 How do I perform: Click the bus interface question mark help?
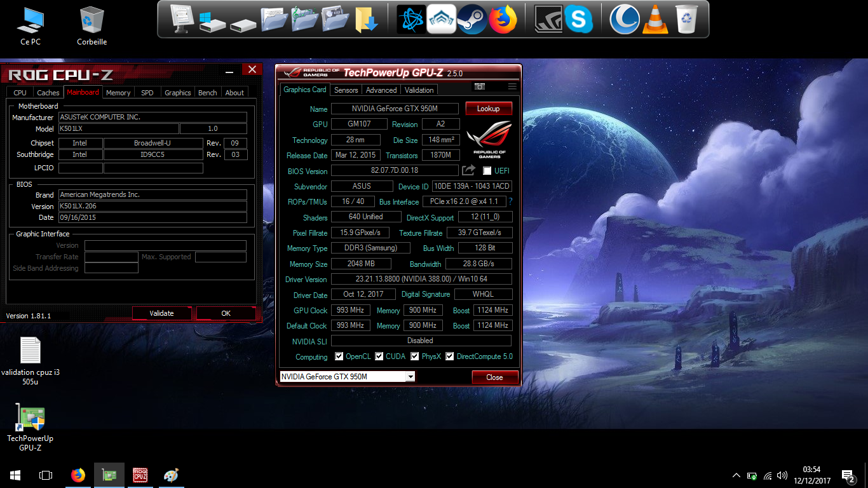coord(510,201)
